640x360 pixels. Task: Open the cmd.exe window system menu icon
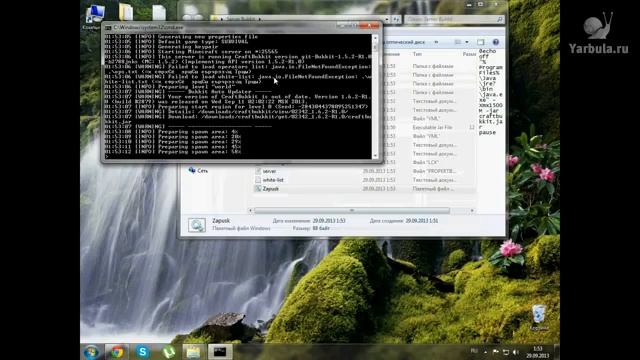[x=108, y=28]
